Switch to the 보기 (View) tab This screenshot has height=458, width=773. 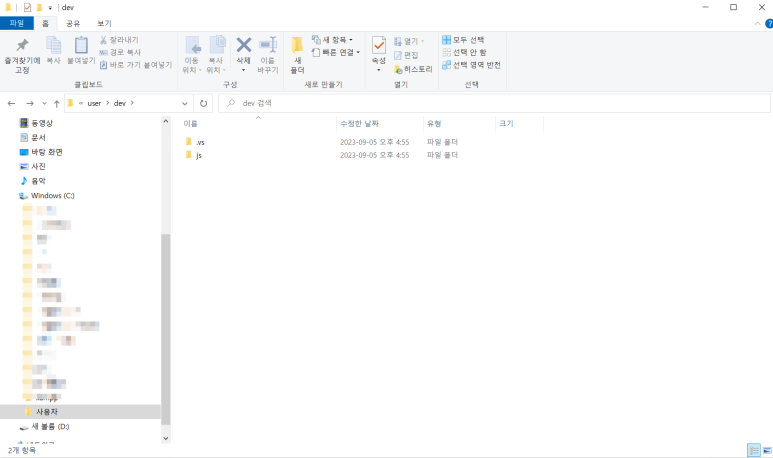point(105,23)
